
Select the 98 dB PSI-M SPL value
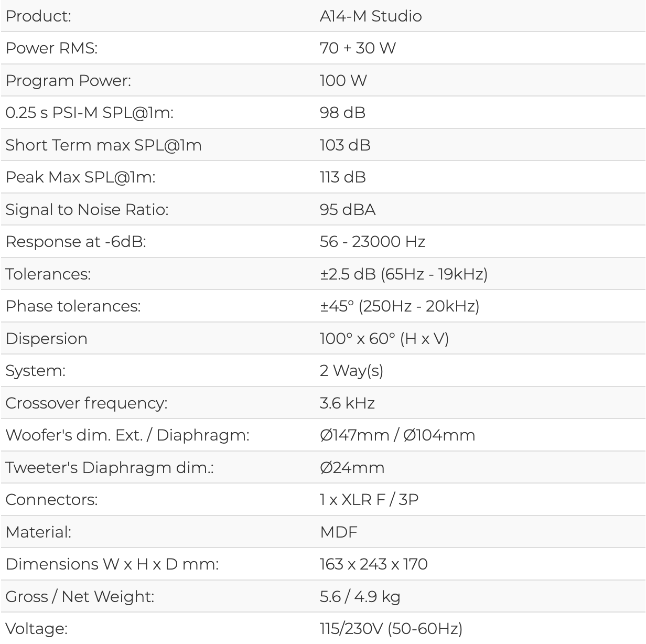342,113
